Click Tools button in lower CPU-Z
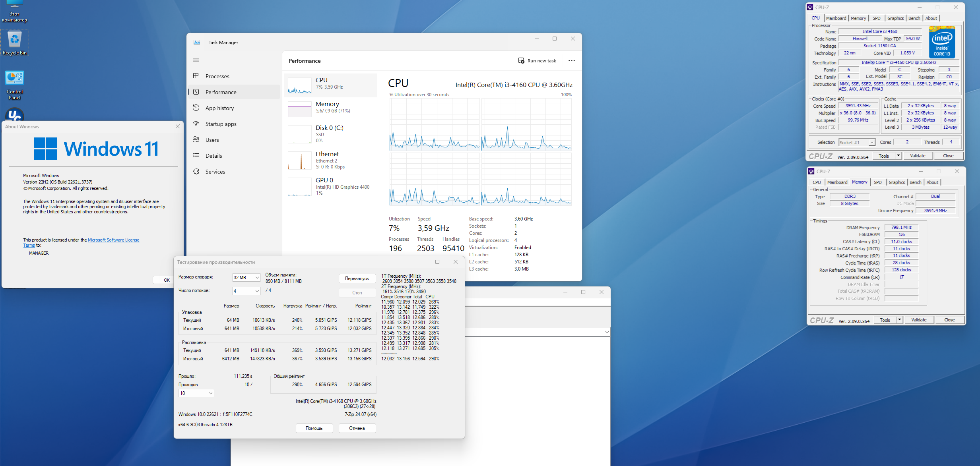The image size is (980, 466). 885,320
